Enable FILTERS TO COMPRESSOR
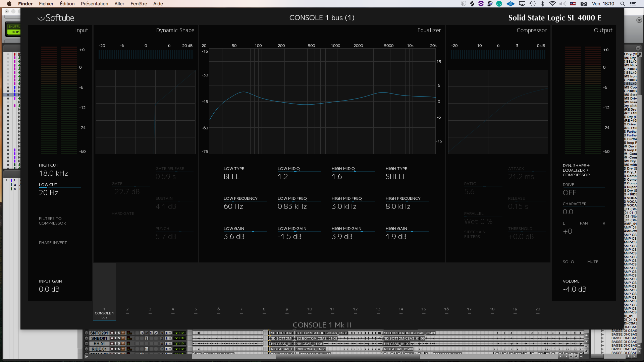 52,221
